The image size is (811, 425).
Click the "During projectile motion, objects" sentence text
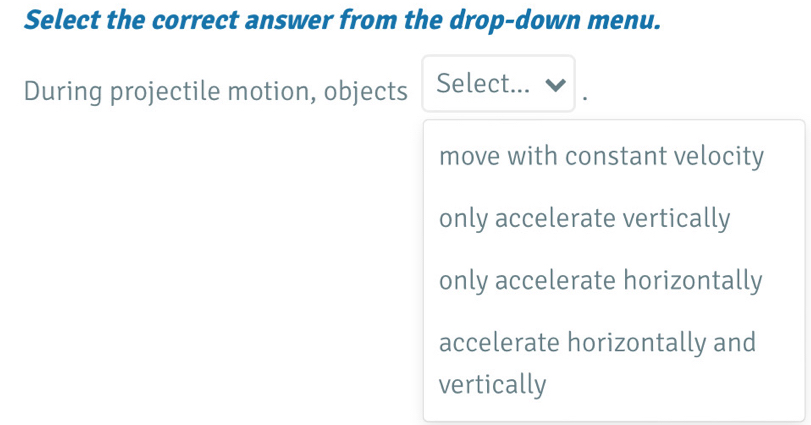[216, 91]
